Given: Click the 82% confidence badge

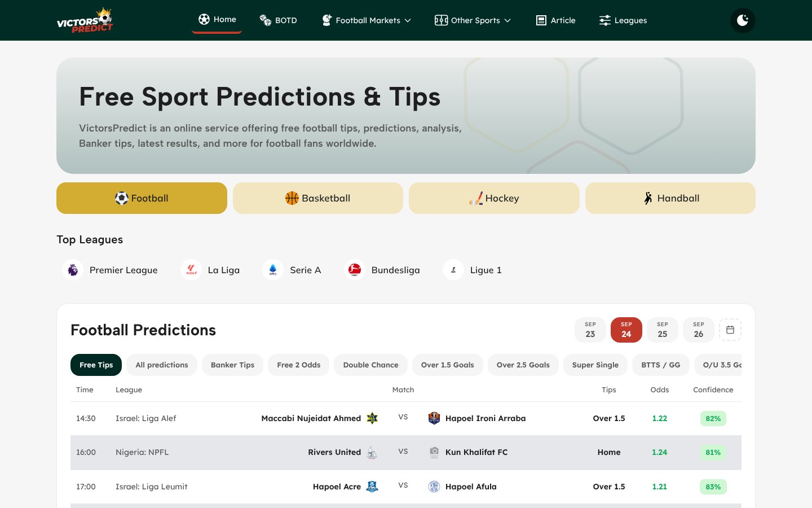Looking at the screenshot, I should 713,418.
